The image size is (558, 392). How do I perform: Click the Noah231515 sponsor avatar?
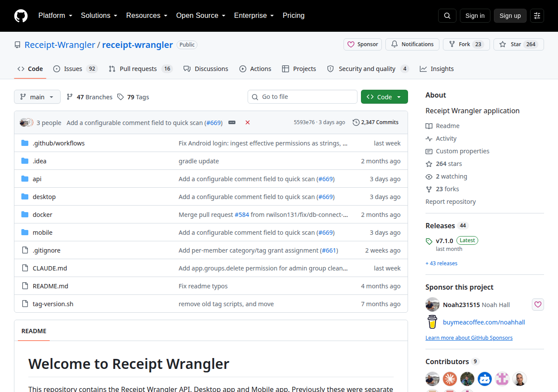432,304
